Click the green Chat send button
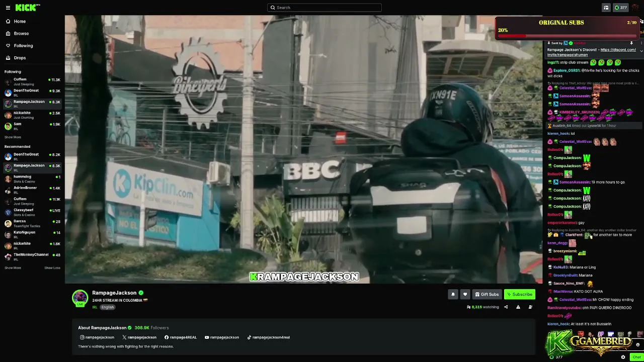This screenshot has height=362, width=644. coord(636,357)
